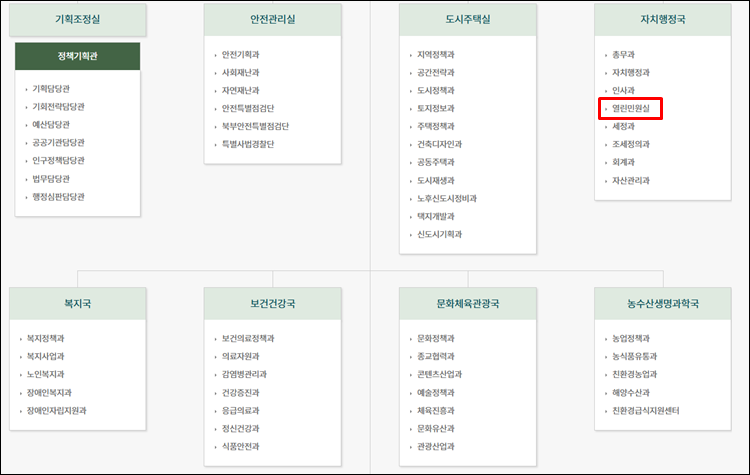Go to the 인사과 page

click(623, 90)
